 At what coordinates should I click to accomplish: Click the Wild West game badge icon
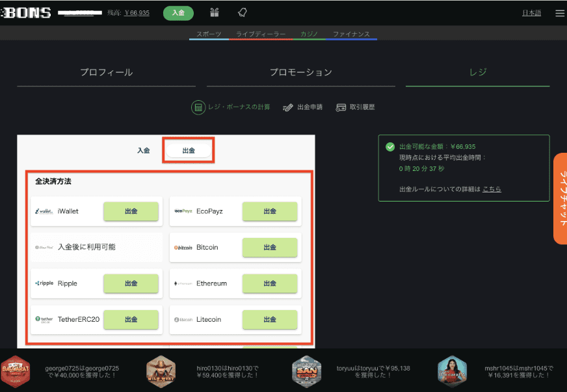click(161, 371)
